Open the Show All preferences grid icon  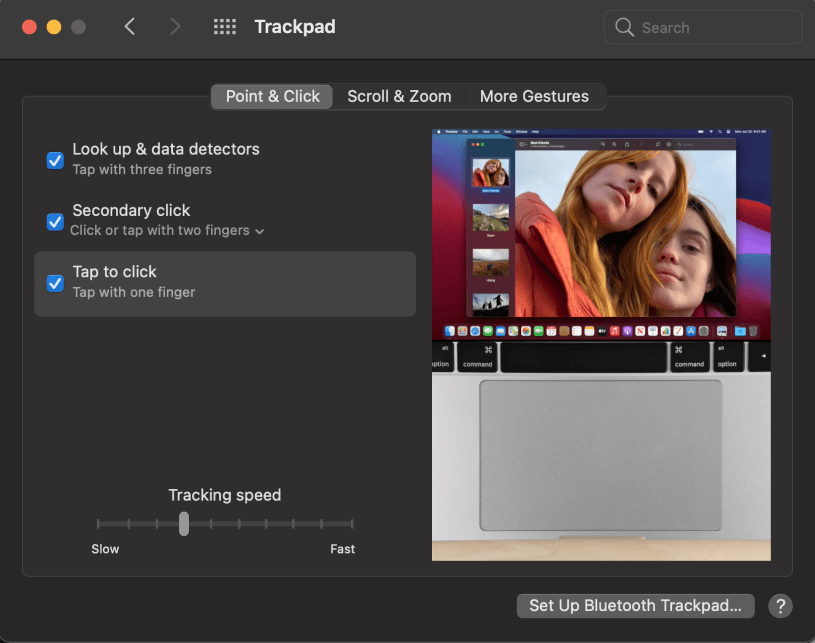tap(225, 27)
